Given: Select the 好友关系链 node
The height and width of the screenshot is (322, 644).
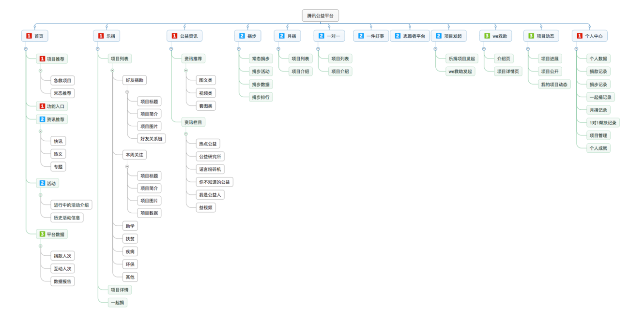Looking at the screenshot, I should point(152,139).
